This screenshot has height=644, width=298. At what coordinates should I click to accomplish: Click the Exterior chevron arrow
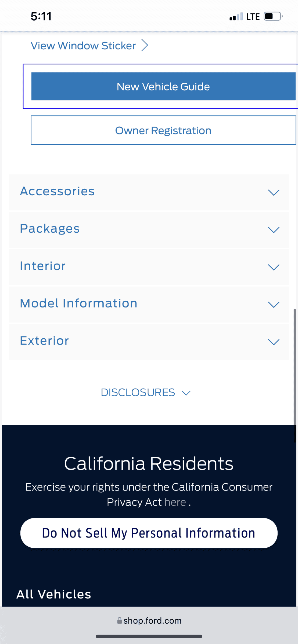[274, 342]
